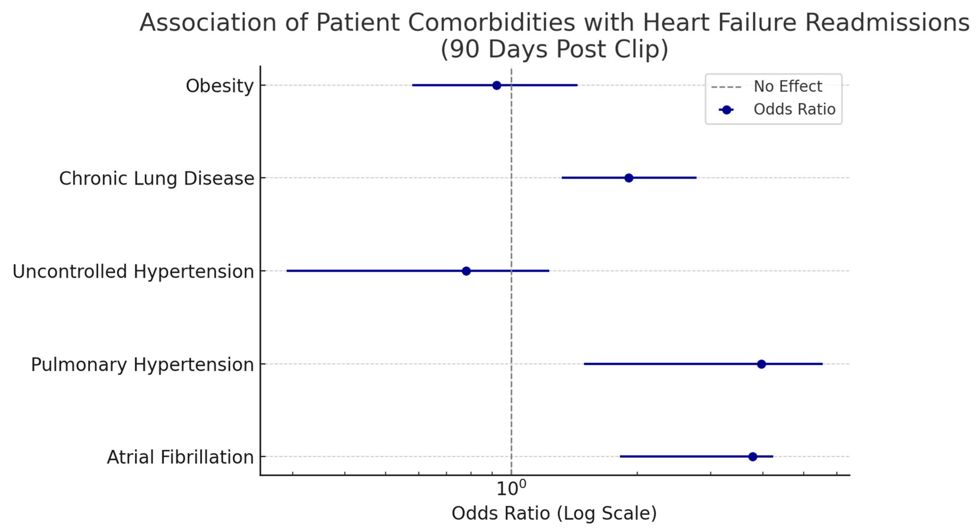Click the Uncontrolled Hypertension y-axis label

click(x=133, y=272)
